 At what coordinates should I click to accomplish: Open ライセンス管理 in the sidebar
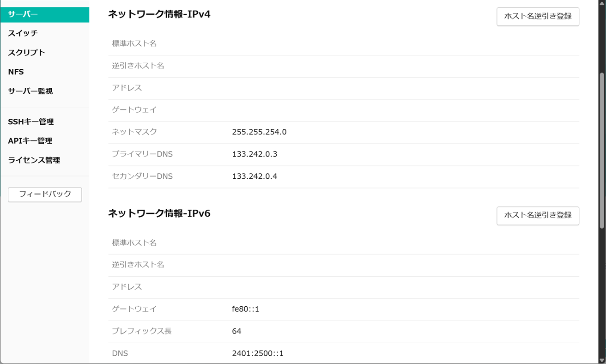coord(34,160)
